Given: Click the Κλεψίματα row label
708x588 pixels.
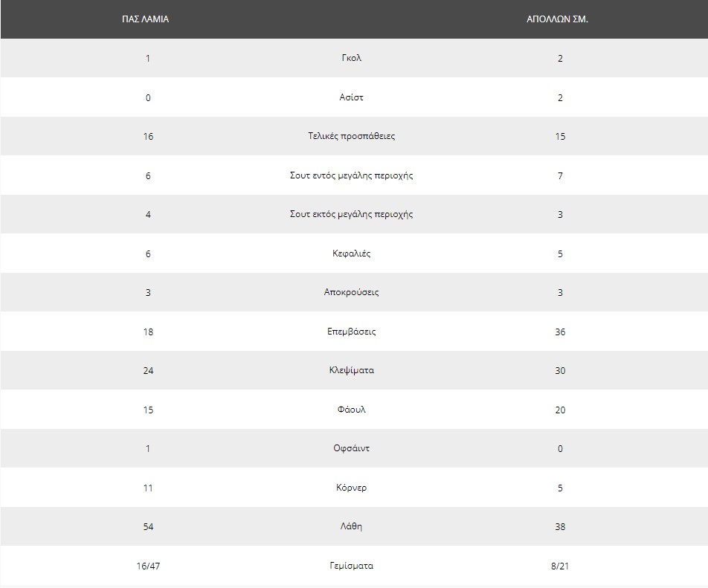Looking at the screenshot, I should pyautogui.click(x=351, y=370).
